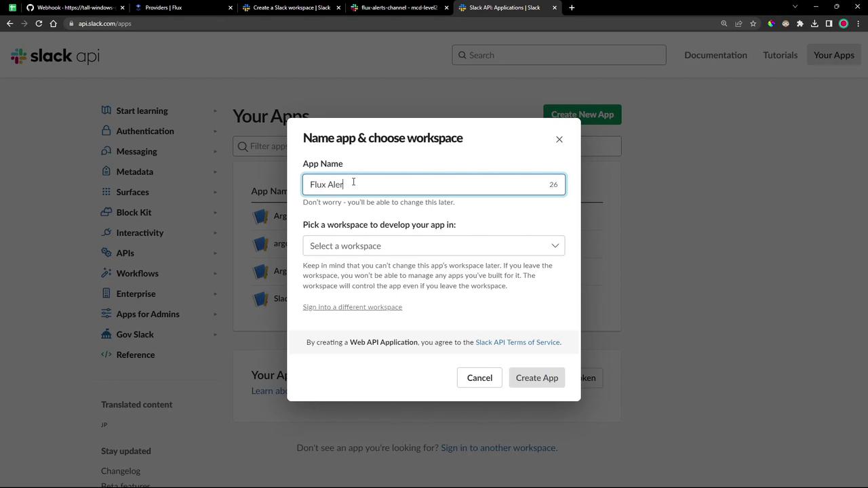Open the Slack API Terms of Service link

517,342
